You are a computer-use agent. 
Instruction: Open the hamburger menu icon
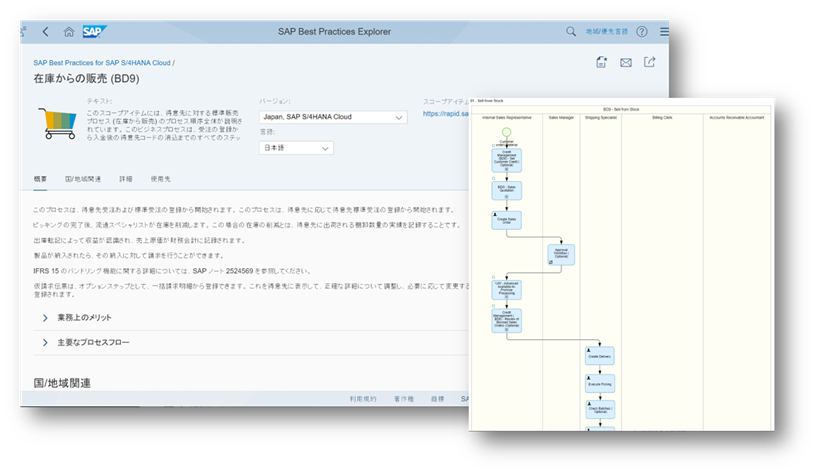click(x=665, y=32)
